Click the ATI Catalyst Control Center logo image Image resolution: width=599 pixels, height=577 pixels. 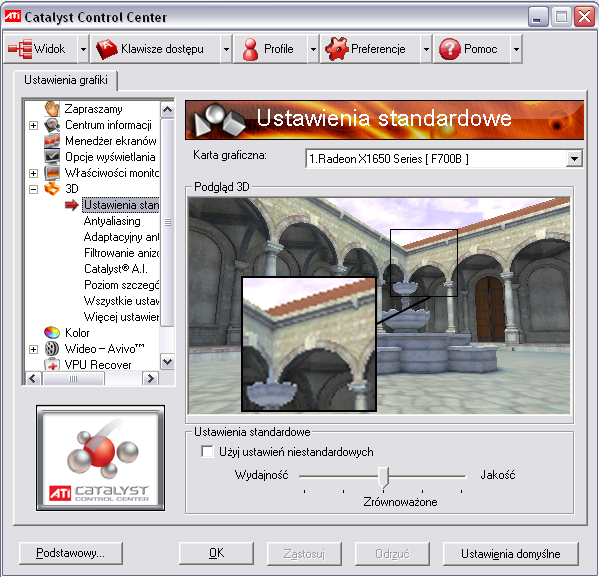pyautogui.click(x=101, y=458)
